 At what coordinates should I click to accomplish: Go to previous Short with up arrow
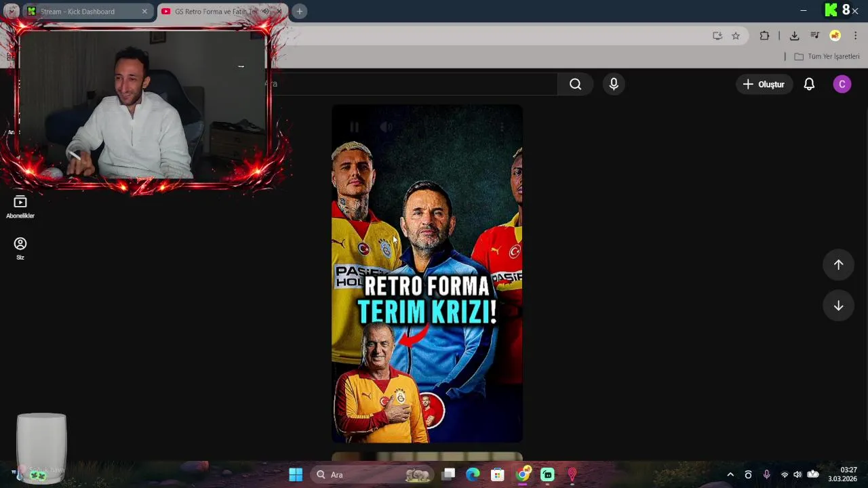click(x=838, y=265)
